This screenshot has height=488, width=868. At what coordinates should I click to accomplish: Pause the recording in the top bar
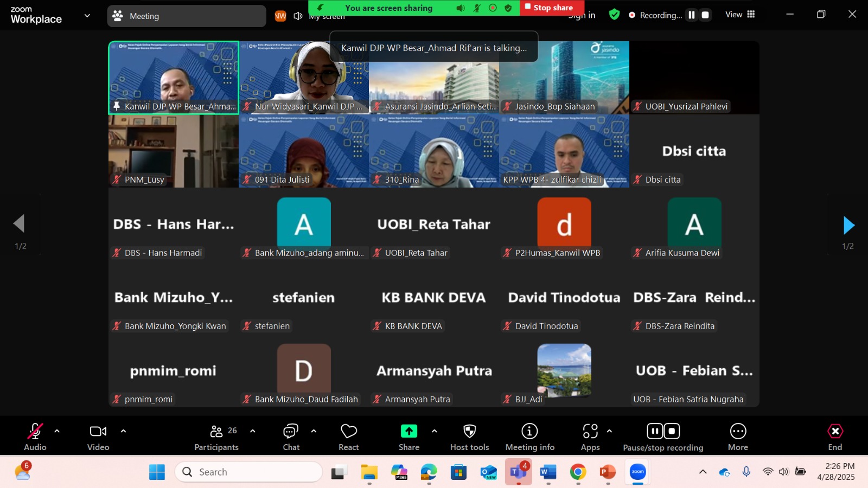point(692,15)
